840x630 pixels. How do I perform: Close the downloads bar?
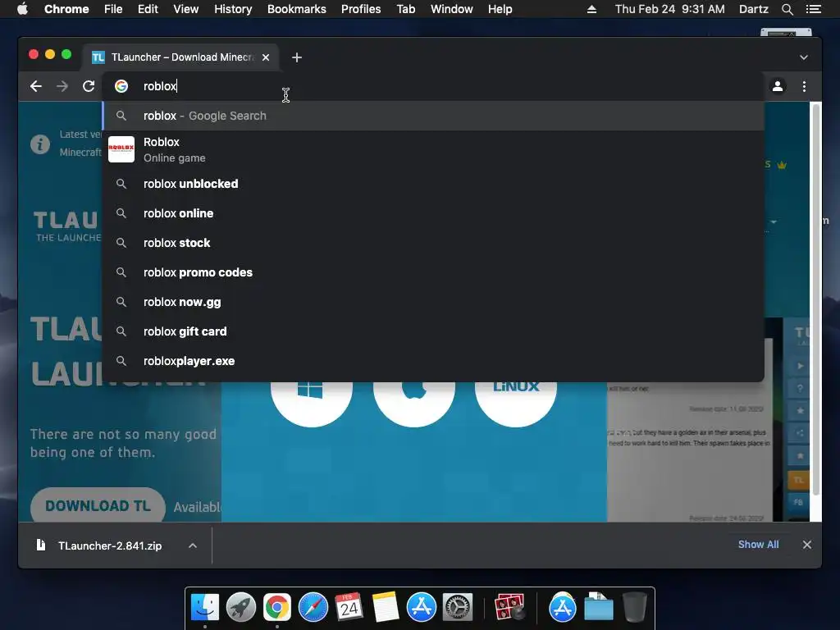(807, 545)
